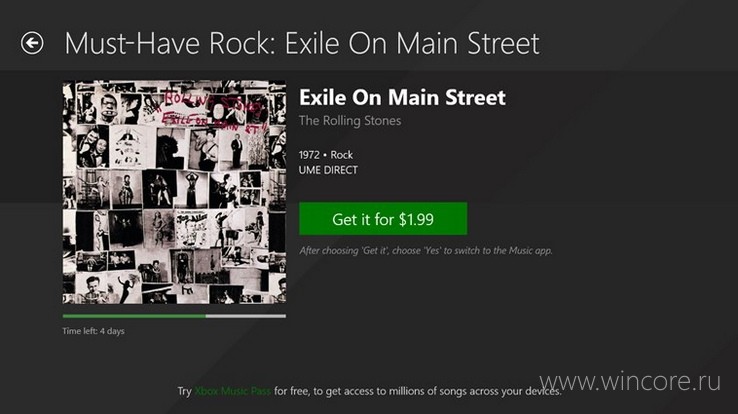Select the Exile On Main Street album cover

click(174, 192)
